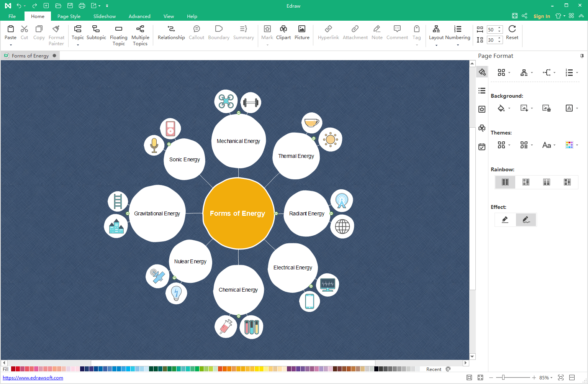Viewport: 588px width, 384px height.
Task: Select the central Forms of Energy topic
Action: pos(238,213)
